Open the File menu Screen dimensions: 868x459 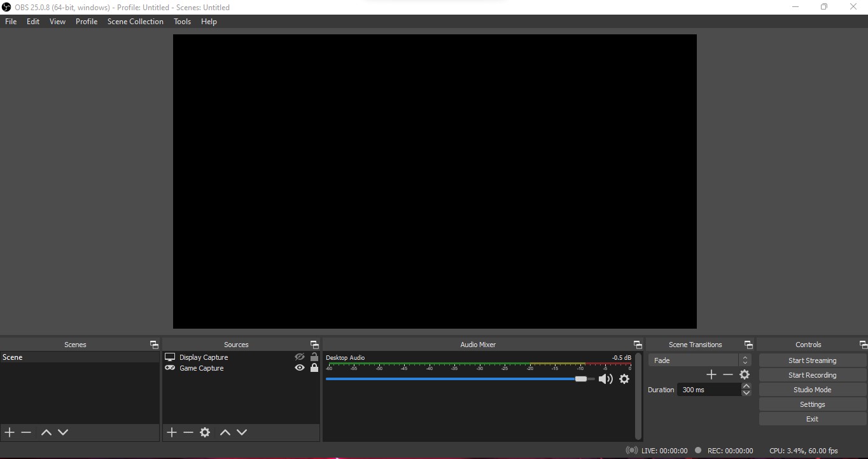11,22
